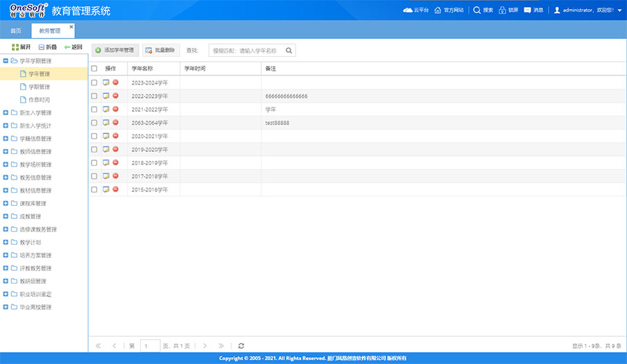
Task: Open the 云平台 cloud platform icon
Action: (408, 10)
